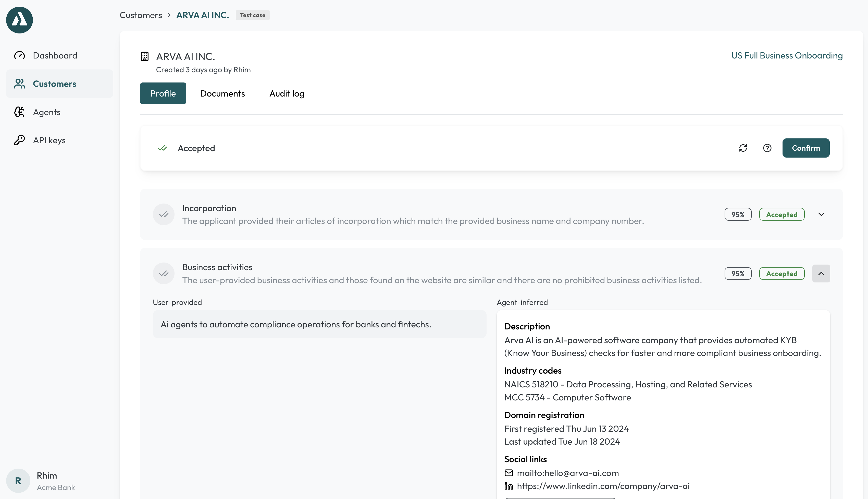The height and width of the screenshot is (499, 868).
Task: Open the Audit log tab
Action: pyautogui.click(x=287, y=93)
